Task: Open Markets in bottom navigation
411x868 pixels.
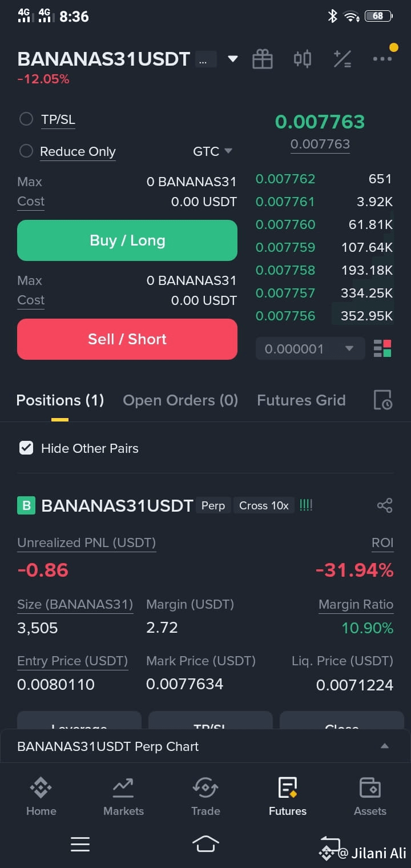Action: [x=123, y=796]
